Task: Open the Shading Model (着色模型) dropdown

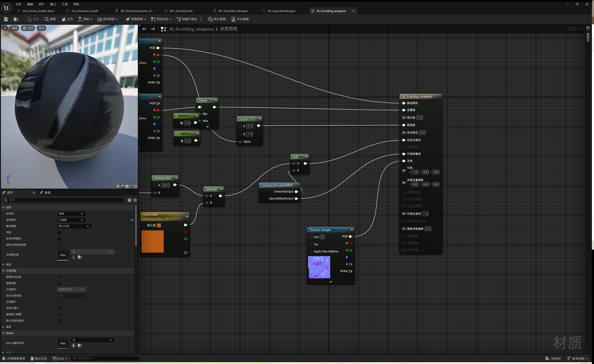Action: coord(74,226)
